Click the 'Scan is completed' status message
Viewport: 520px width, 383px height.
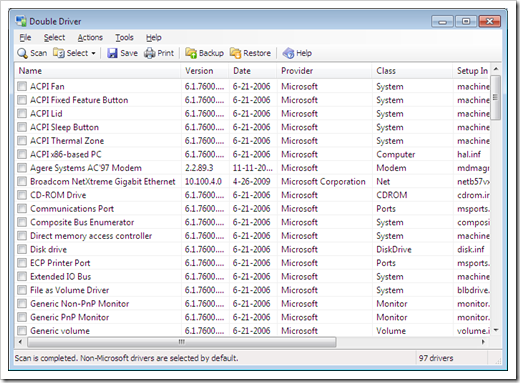click(126, 358)
